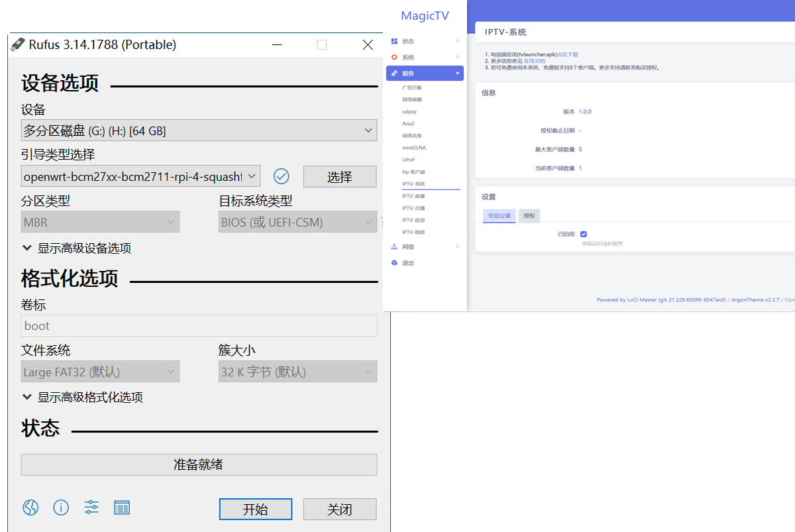Screen dimensions: 795x532
Task: Open 广告拦截 in MagicTV sidebar
Action: coord(411,87)
